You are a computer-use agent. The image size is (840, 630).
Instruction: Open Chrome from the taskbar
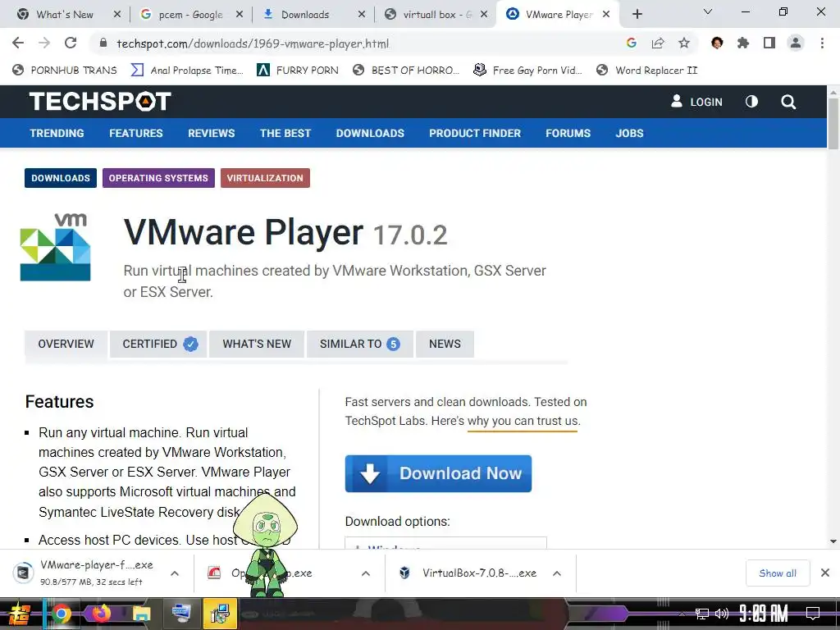pos(62,614)
